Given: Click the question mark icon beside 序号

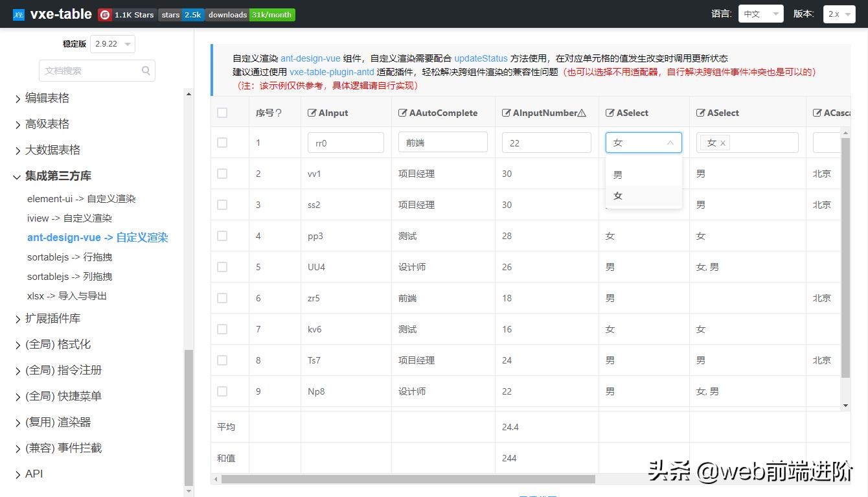Looking at the screenshot, I should click(279, 113).
